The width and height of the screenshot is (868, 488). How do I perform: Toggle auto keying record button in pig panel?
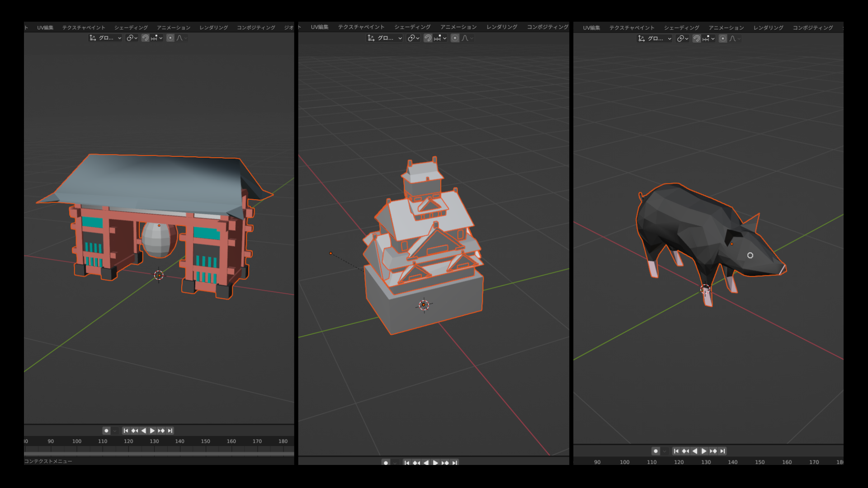pos(656,451)
